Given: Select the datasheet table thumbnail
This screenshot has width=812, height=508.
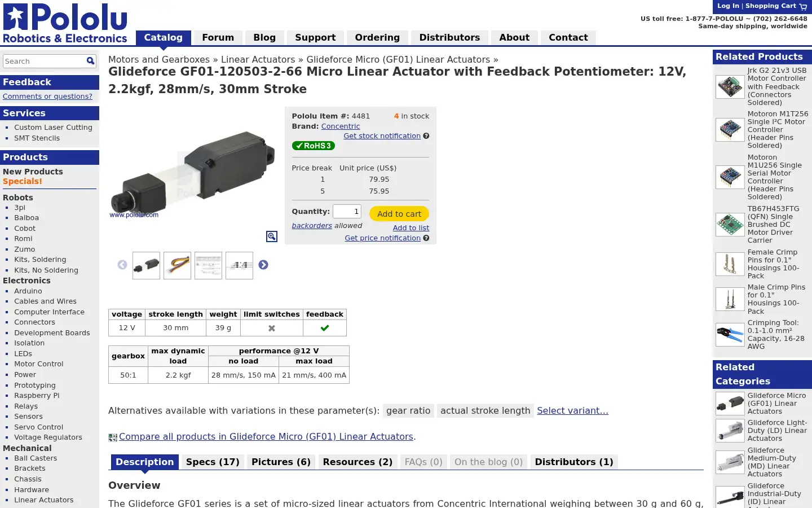Looking at the screenshot, I should tap(208, 265).
